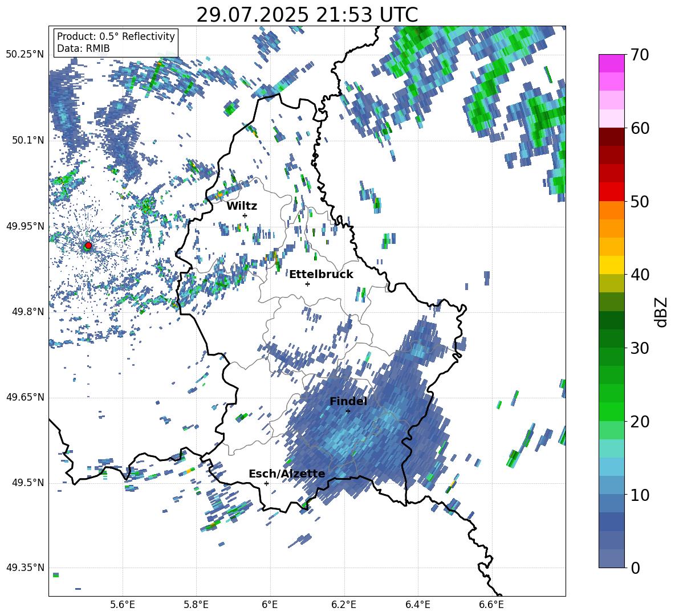Click the colorbar tick label 20
675x616 pixels.
pyautogui.click(x=640, y=421)
